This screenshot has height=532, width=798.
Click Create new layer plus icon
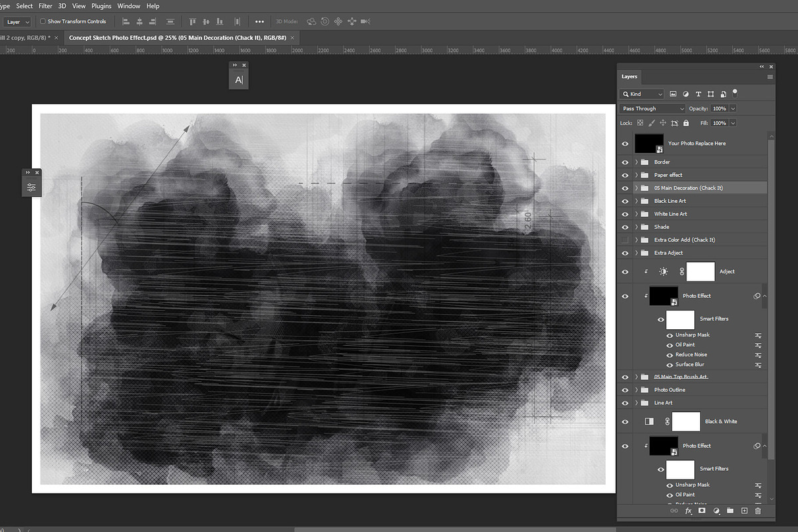(744, 511)
